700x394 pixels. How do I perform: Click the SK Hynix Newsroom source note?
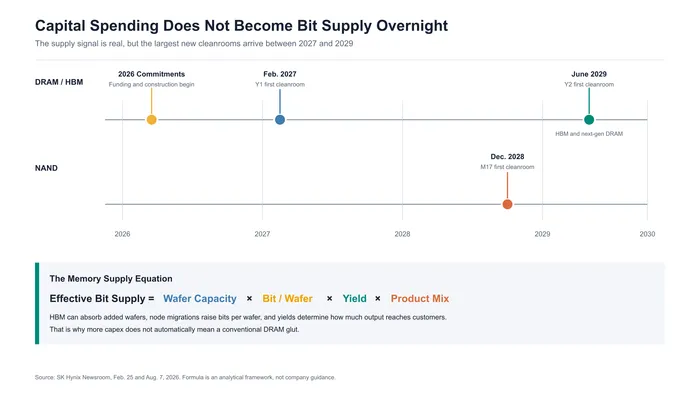pos(185,377)
